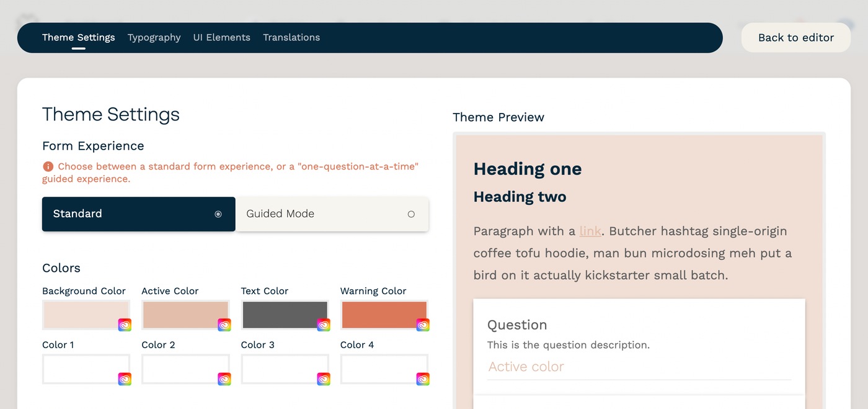Click the orange info icon above Form Experience
Viewport: 868px width, 409px height.
tap(48, 166)
